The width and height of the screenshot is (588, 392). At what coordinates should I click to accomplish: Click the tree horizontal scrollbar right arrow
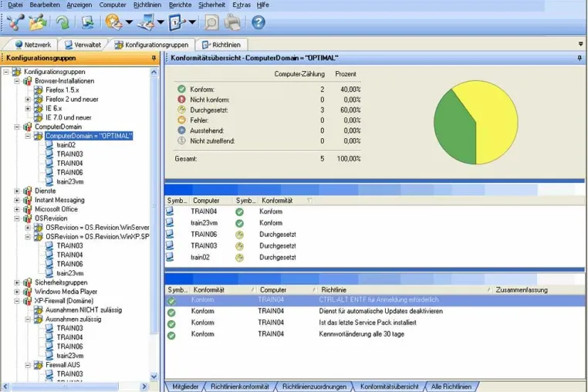(144, 387)
